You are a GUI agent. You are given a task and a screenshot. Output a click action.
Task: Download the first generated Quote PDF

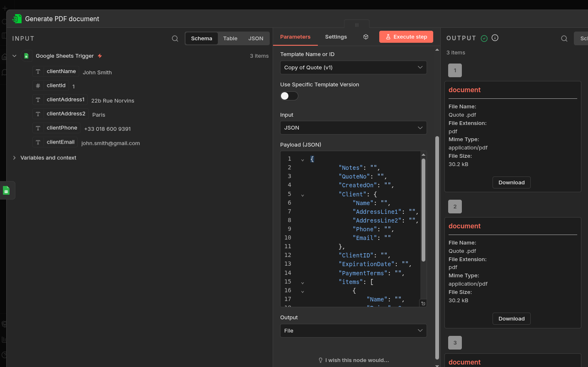point(511,182)
